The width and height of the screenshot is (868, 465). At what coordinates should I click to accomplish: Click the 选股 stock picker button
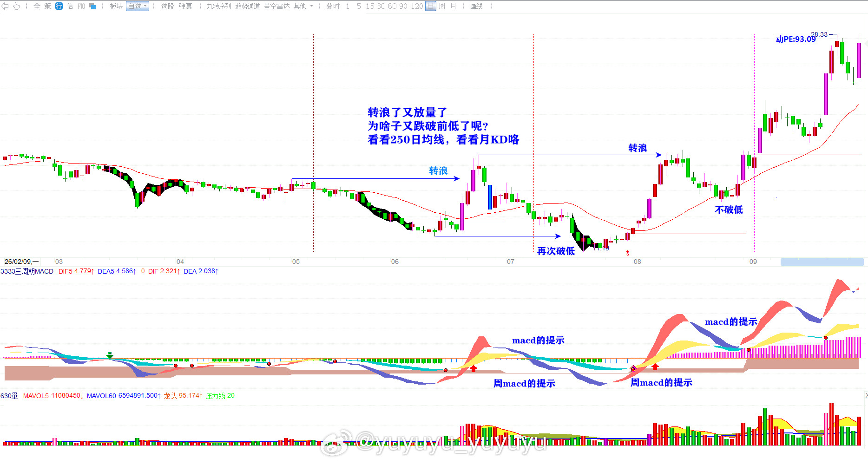(167, 6)
